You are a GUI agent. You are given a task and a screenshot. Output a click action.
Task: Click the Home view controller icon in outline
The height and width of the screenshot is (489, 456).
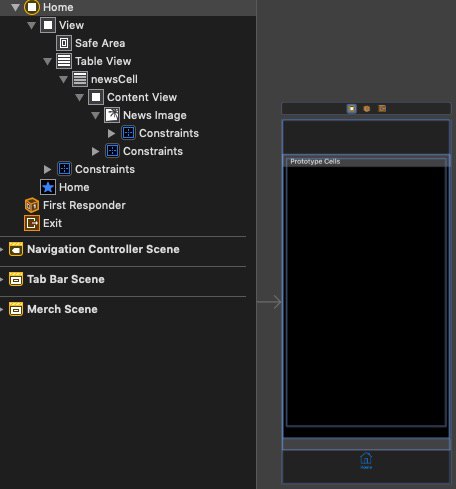(x=32, y=7)
